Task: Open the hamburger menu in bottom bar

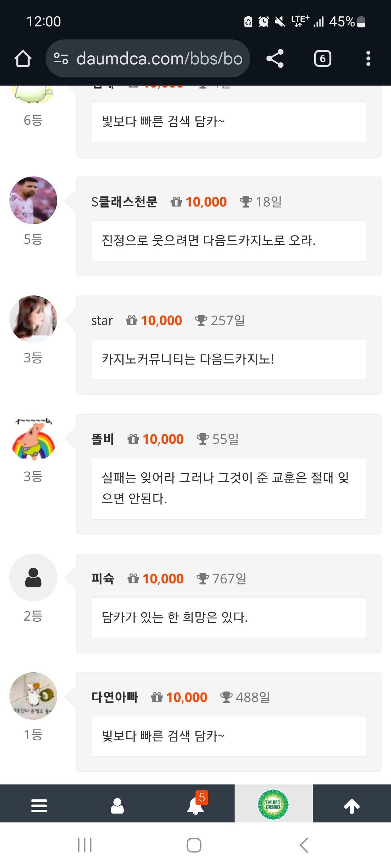Action: pos(39,806)
